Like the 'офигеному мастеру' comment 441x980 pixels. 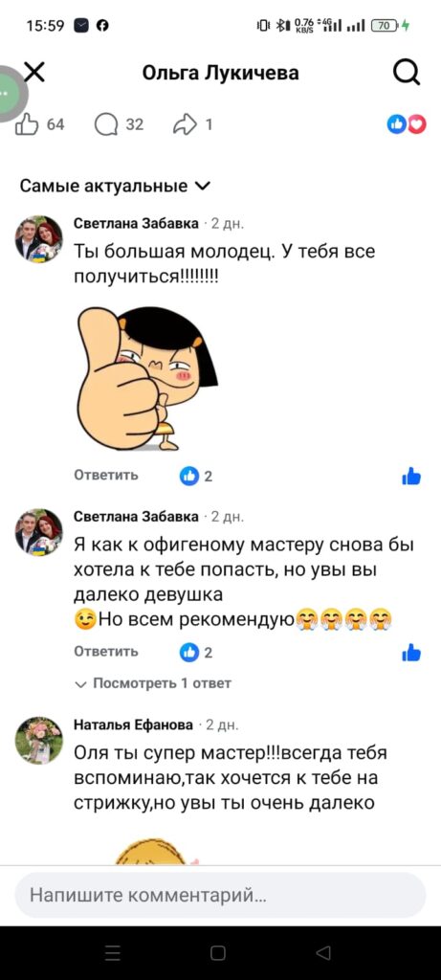point(411,653)
